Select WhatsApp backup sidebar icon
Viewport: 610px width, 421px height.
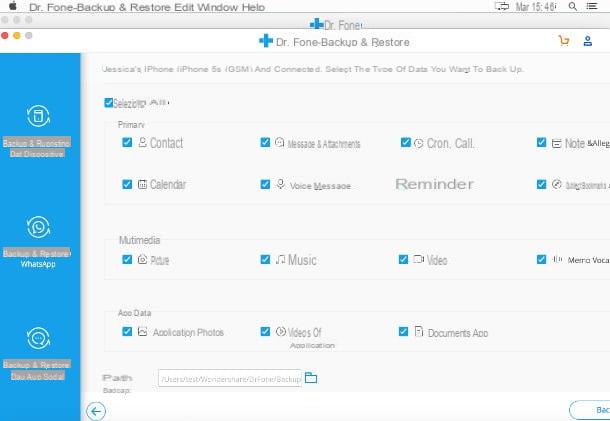click(x=38, y=227)
